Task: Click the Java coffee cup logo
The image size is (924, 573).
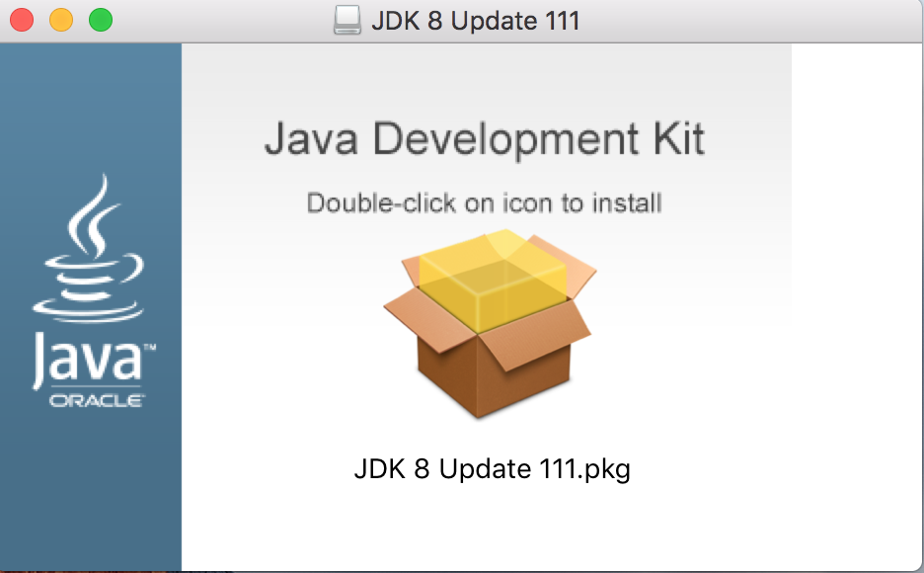Action: coord(90,248)
